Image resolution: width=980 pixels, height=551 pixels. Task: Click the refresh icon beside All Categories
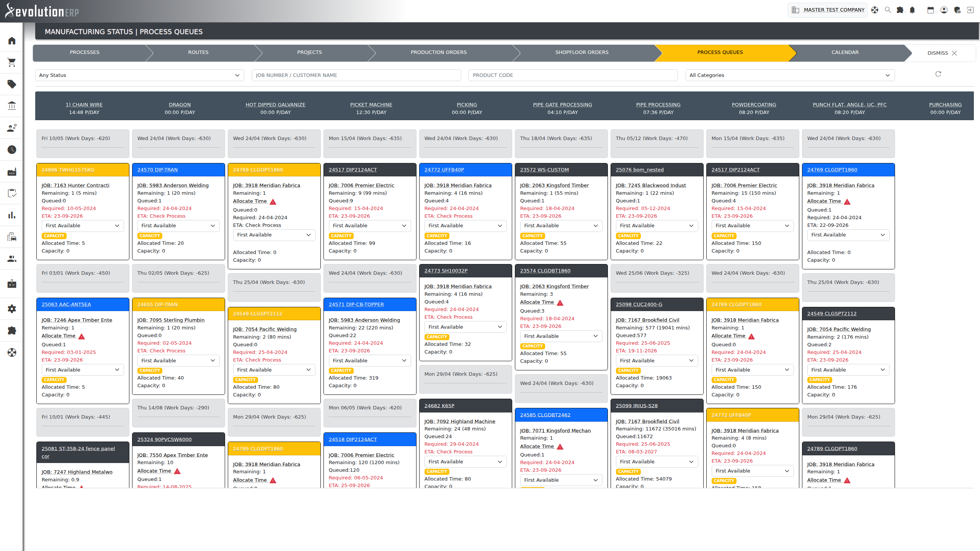tap(938, 74)
